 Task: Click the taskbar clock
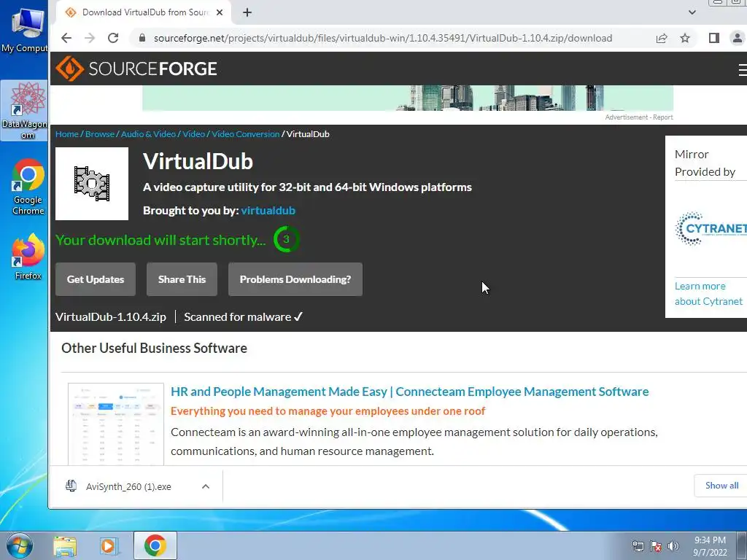(710, 546)
